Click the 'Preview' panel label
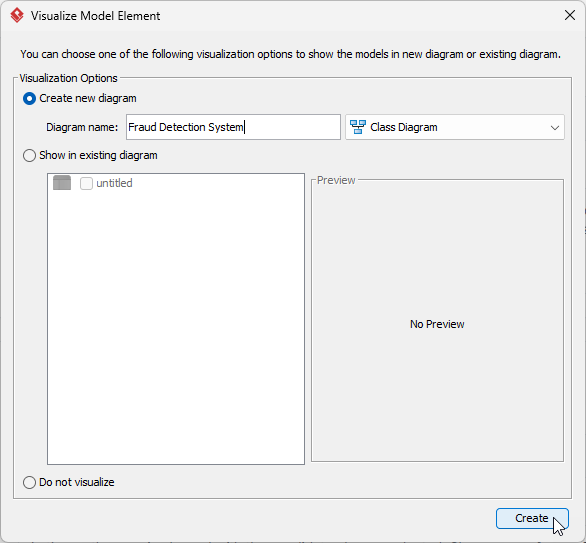This screenshot has width=586, height=543. (336, 180)
